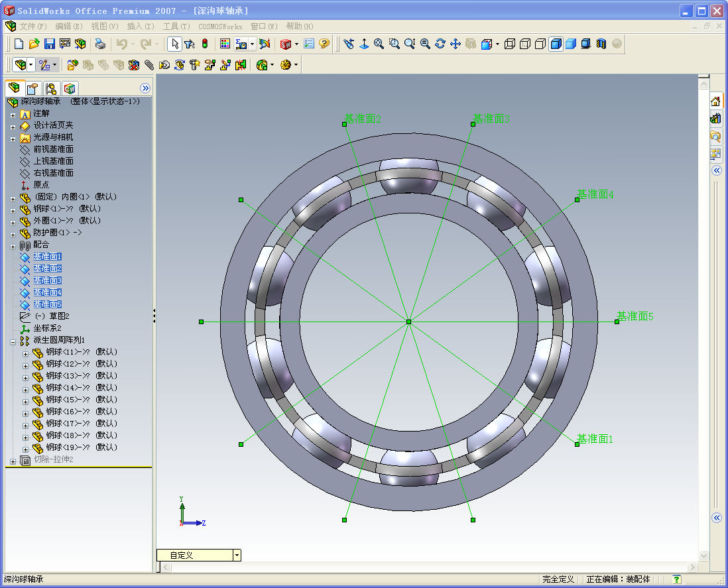Open the SolidWorks Help question mark icon

click(324, 44)
